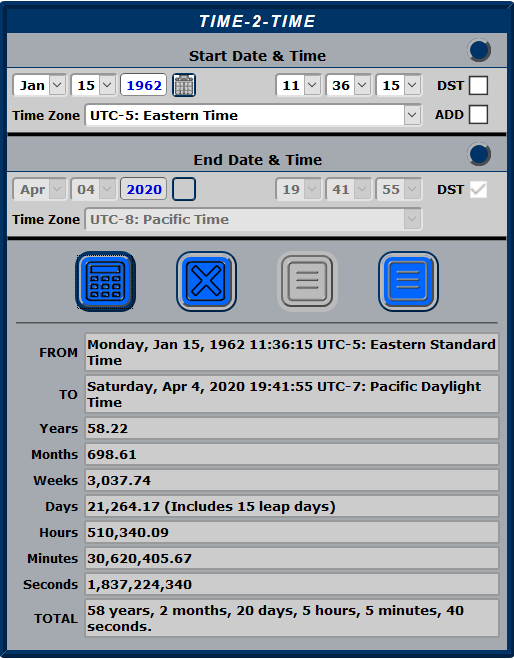The height and width of the screenshot is (659, 514).
Task: Click the start year 1962 field
Action: pos(144,85)
